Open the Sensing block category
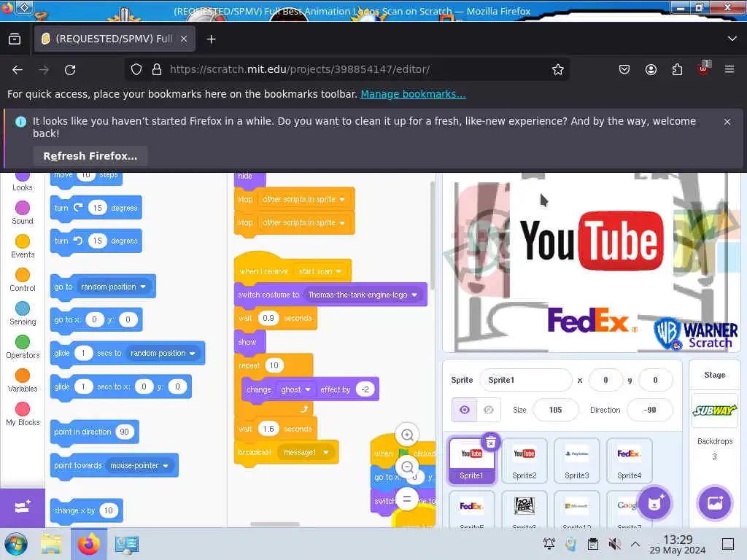Image resolution: width=747 pixels, height=560 pixels. click(23, 314)
